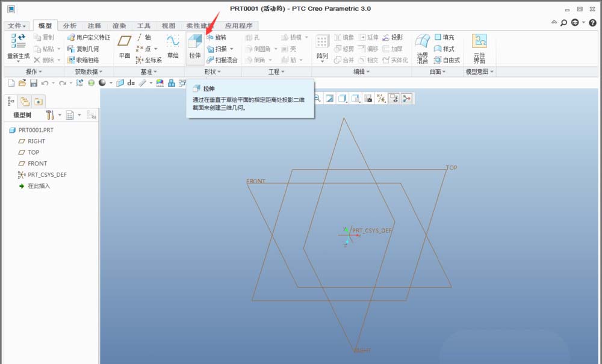Collapse the ribbon with the up arrow
602x364 pixels.
(x=554, y=22)
